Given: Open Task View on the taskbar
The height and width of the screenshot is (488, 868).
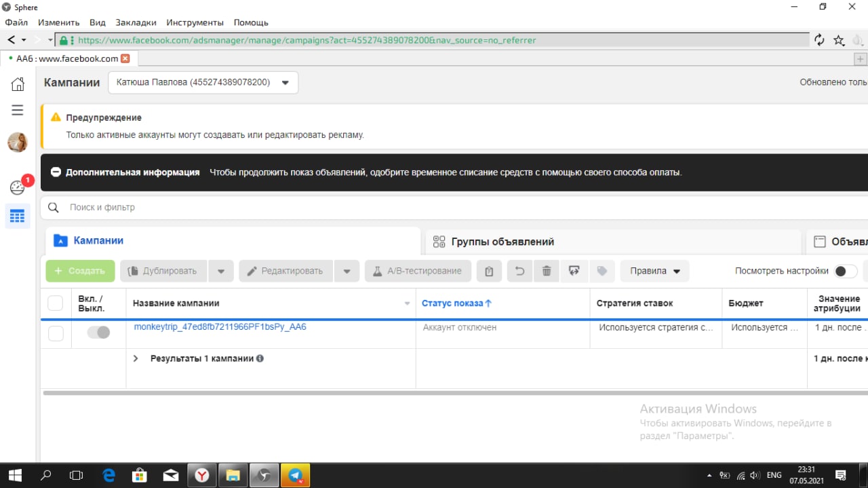Looking at the screenshot, I should click(x=77, y=475).
